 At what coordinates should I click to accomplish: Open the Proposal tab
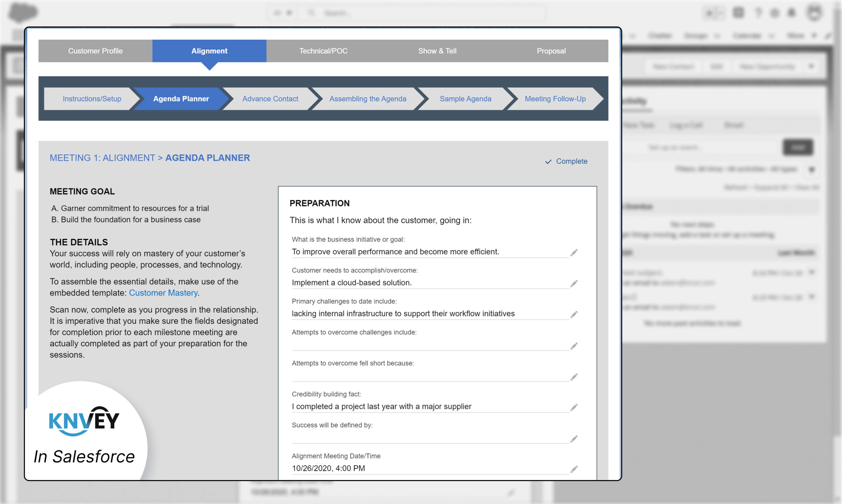(x=551, y=51)
